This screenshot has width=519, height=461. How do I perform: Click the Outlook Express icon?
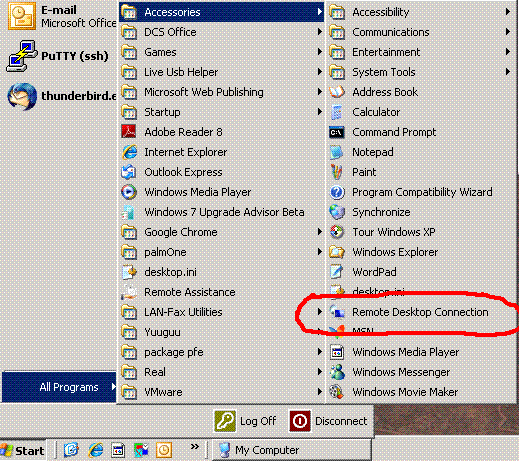129,172
